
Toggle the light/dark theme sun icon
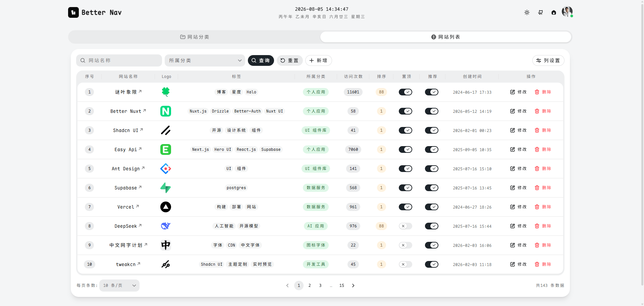tap(527, 12)
